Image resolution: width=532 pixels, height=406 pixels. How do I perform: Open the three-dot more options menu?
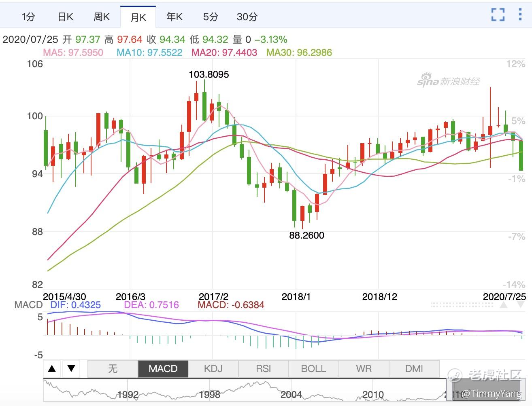pyautogui.click(x=520, y=15)
